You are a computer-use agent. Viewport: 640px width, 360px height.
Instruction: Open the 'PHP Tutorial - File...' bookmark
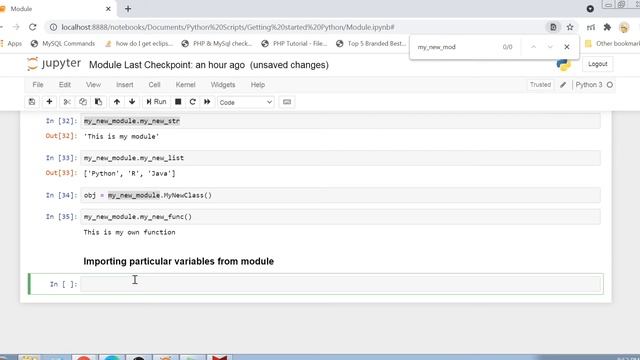point(294,44)
